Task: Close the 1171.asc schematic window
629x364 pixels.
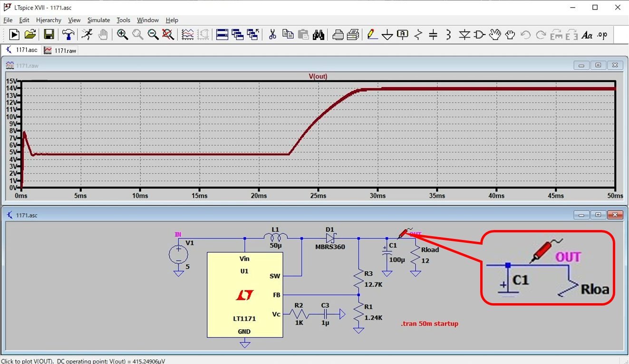Action: 615,215
